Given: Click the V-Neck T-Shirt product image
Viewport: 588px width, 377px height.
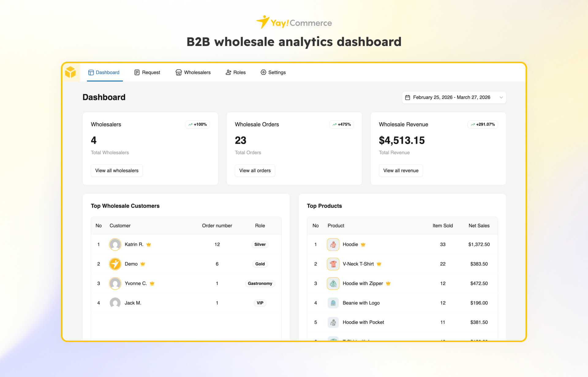Looking at the screenshot, I should 333,264.
